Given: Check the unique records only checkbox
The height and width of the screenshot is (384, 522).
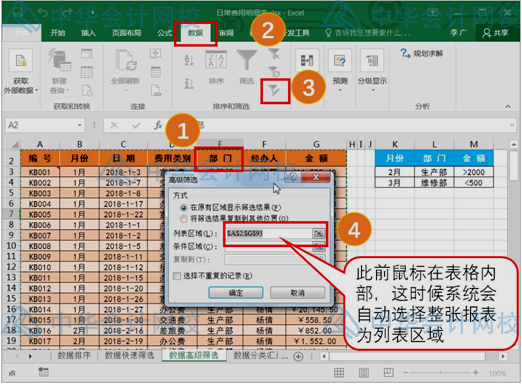Looking at the screenshot, I should pos(177,276).
